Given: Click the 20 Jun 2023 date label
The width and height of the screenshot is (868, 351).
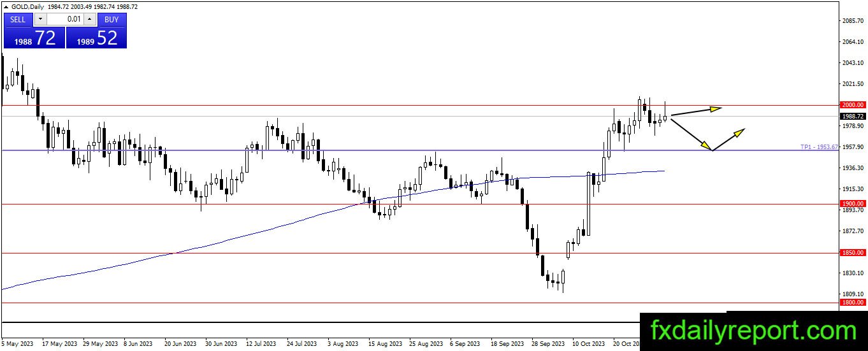Looking at the screenshot, I should [182, 344].
